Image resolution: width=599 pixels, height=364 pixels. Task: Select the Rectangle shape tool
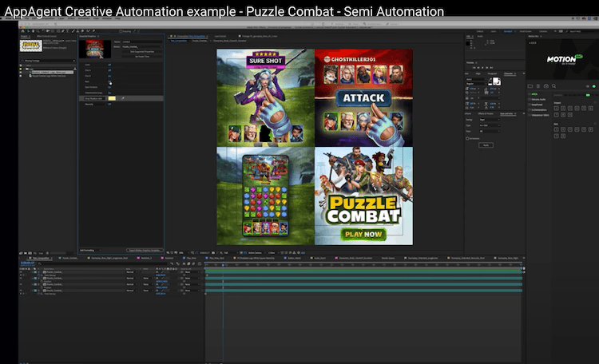[58, 31]
